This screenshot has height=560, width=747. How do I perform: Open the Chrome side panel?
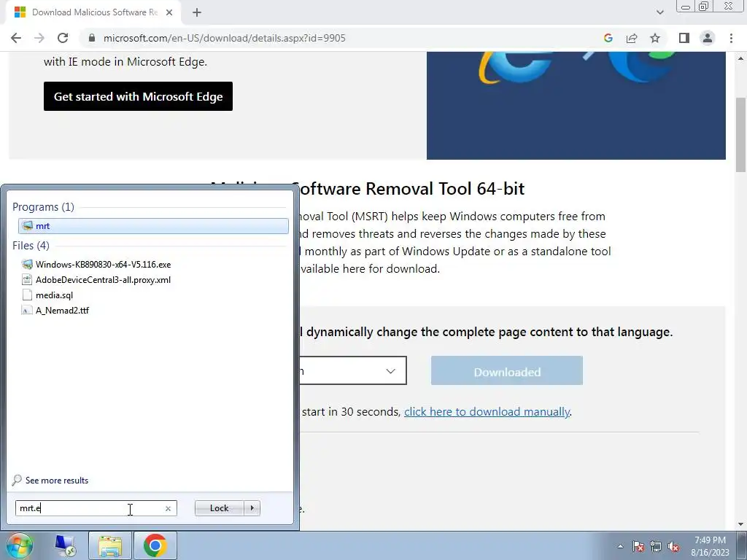(x=684, y=38)
